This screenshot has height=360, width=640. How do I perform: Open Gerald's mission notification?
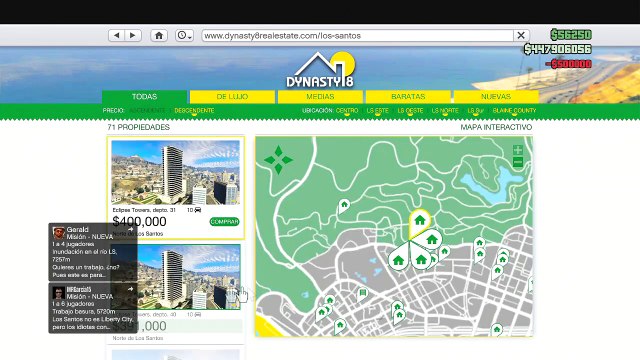tap(93, 252)
